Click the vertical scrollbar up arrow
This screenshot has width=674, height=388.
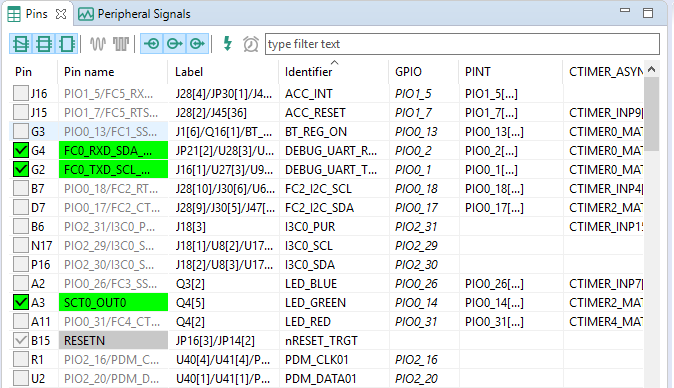pyautogui.click(x=652, y=69)
